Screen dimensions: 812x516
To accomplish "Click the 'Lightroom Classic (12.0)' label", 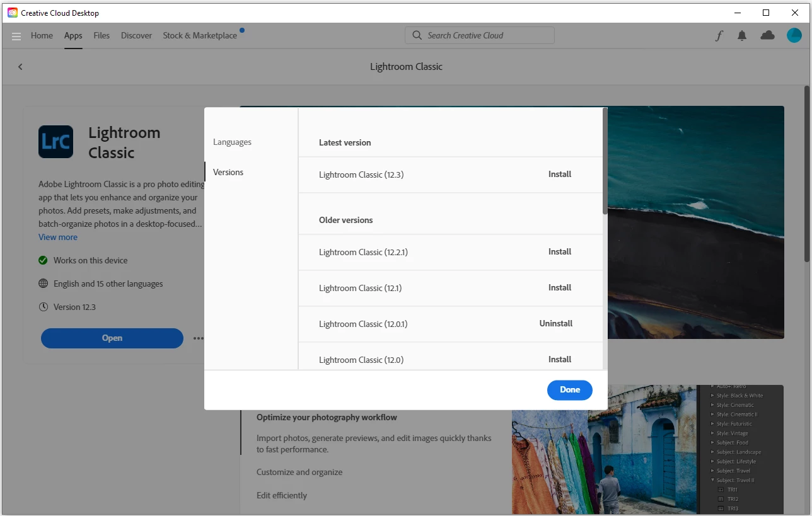I will point(361,360).
